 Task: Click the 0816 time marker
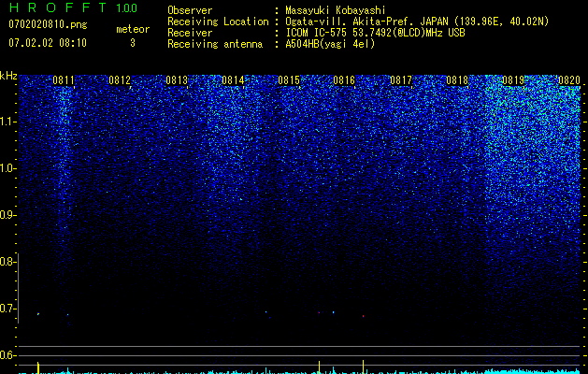tap(344, 80)
